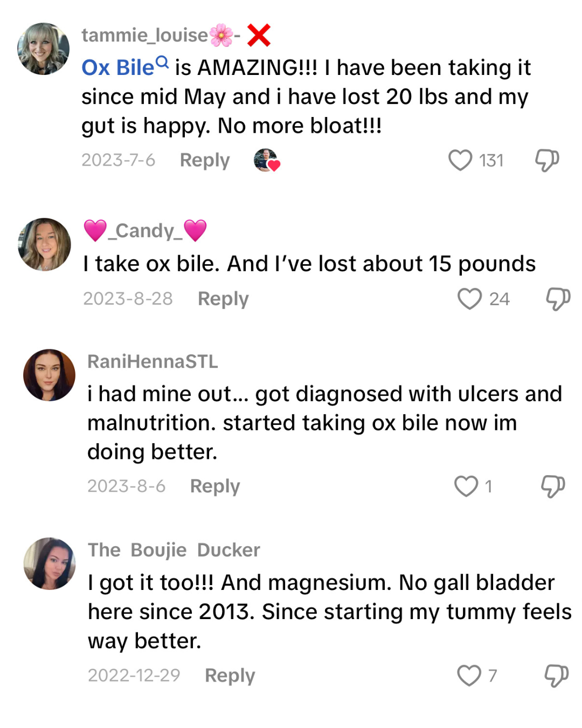The height and width of the screenshot is (728, 582).
Task: Dislike _Candy_'s ox bile comment
Action: (558, 299)
